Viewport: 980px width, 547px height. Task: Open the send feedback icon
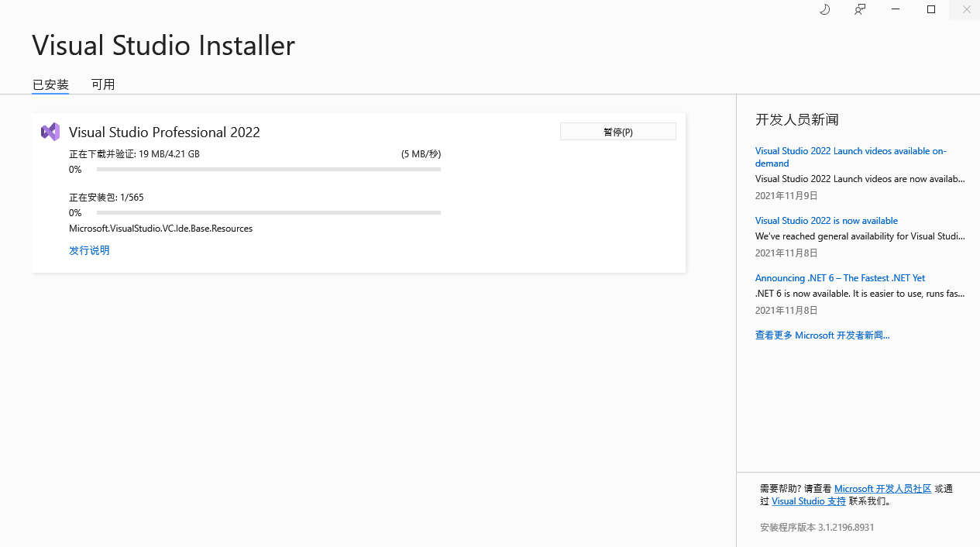coord(860,9)
